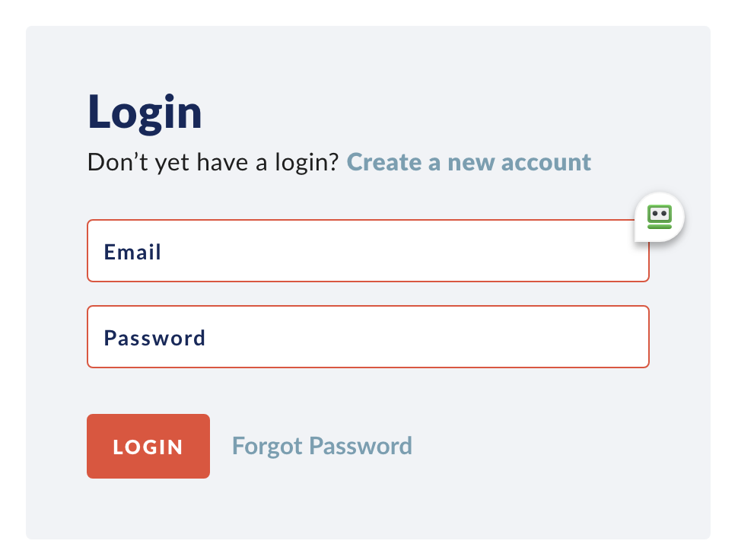Viewport: 738px width, 560px height.
Task: Click the green RoboForm robot icon
Action: pyautogui.click(x=659, y=217)
